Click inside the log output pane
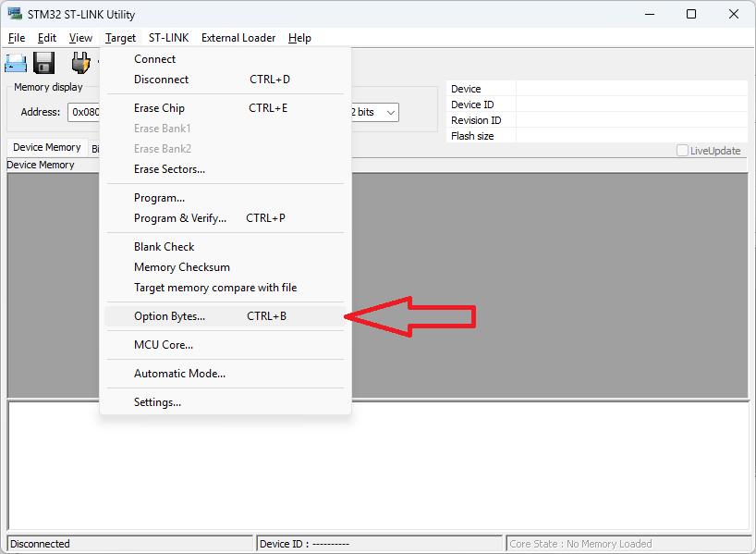This screenshot has width=756, height=554. [379, 466]
